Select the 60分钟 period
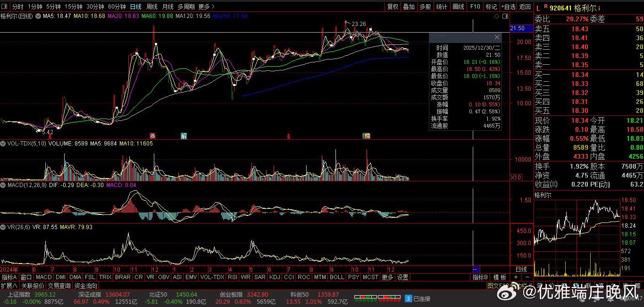Viewport: 644px width, 307px height. (117, 7)
